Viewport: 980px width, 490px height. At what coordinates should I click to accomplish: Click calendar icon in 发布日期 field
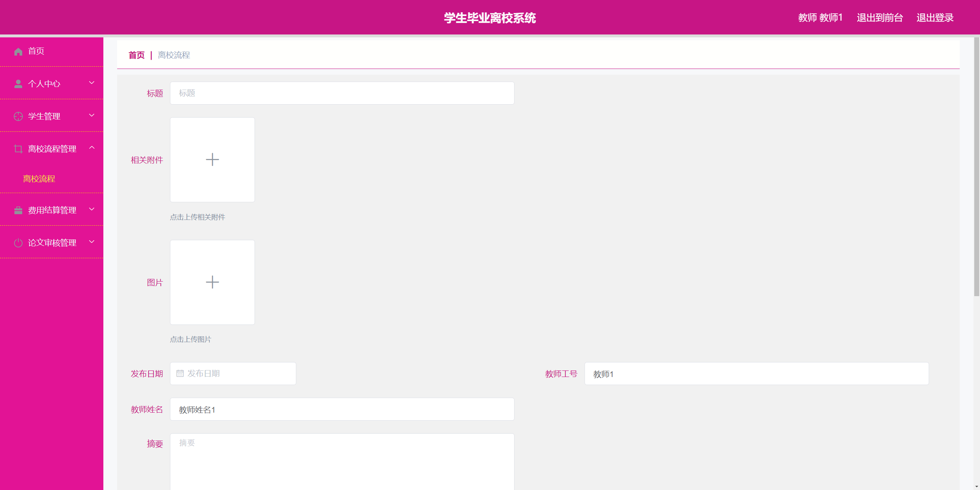coord(180,374)
